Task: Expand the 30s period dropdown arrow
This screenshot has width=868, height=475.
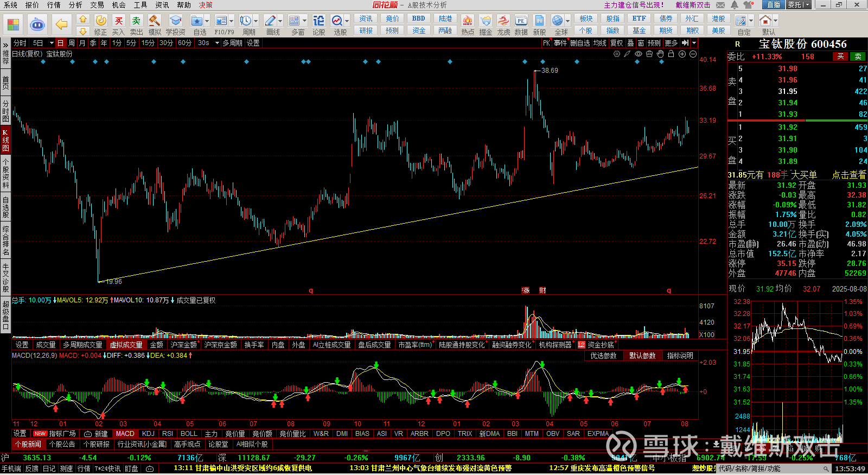Action: tap(216, 43)
